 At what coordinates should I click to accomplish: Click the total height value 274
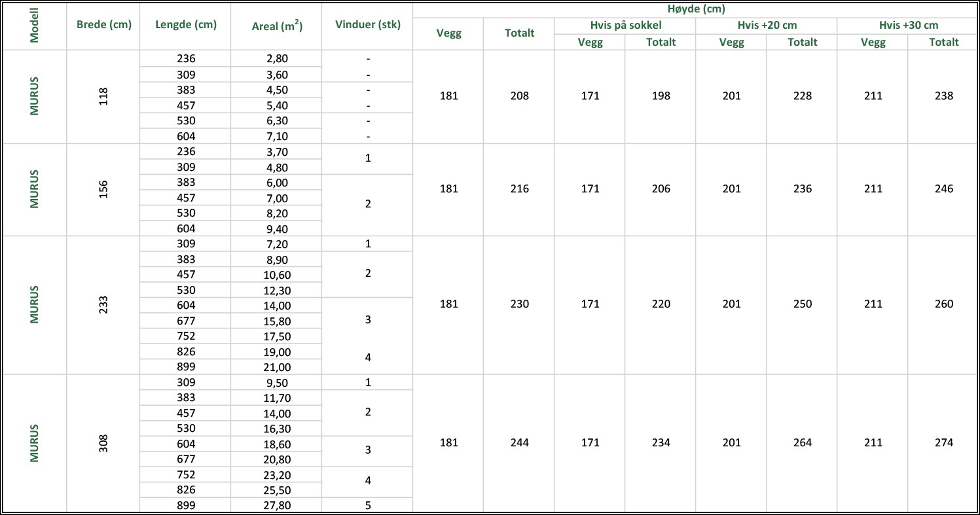click(x=944, y=443)
